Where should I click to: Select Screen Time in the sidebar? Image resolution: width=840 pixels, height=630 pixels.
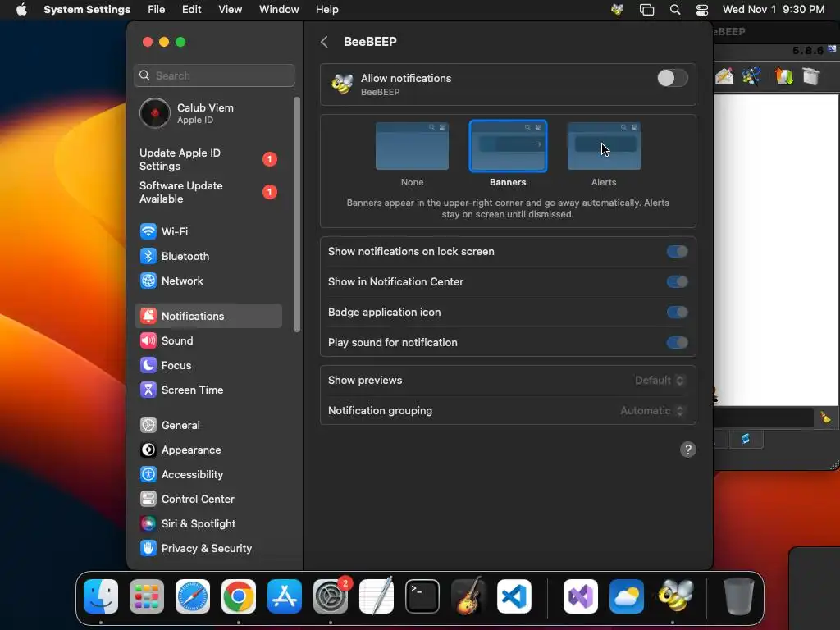tap(208, 390)
